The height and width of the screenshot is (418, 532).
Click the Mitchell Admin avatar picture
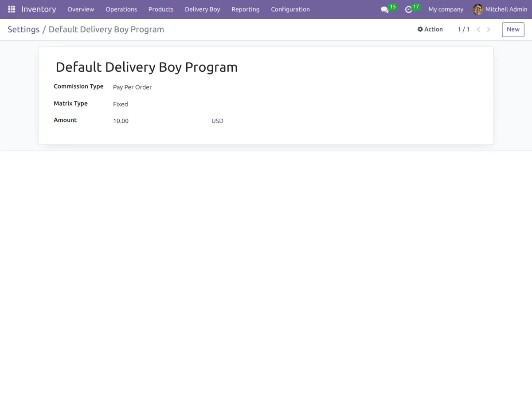(x=478, y=9)
